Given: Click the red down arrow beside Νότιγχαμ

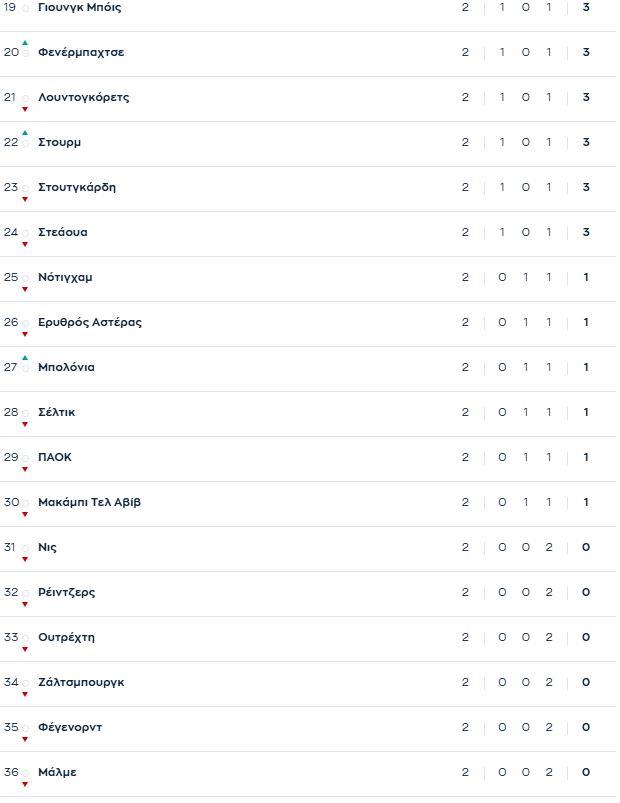Looking at the screenshot, I should 25,289.
